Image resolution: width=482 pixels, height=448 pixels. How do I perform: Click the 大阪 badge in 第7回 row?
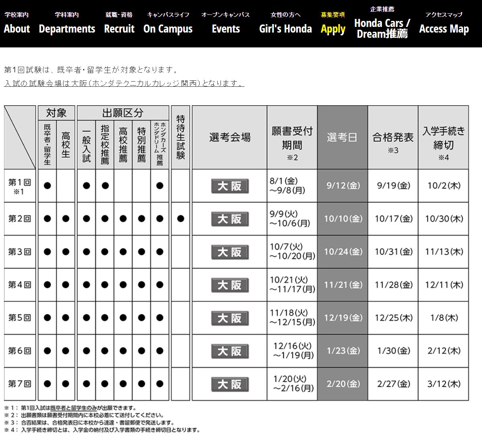tap(230, 384)
